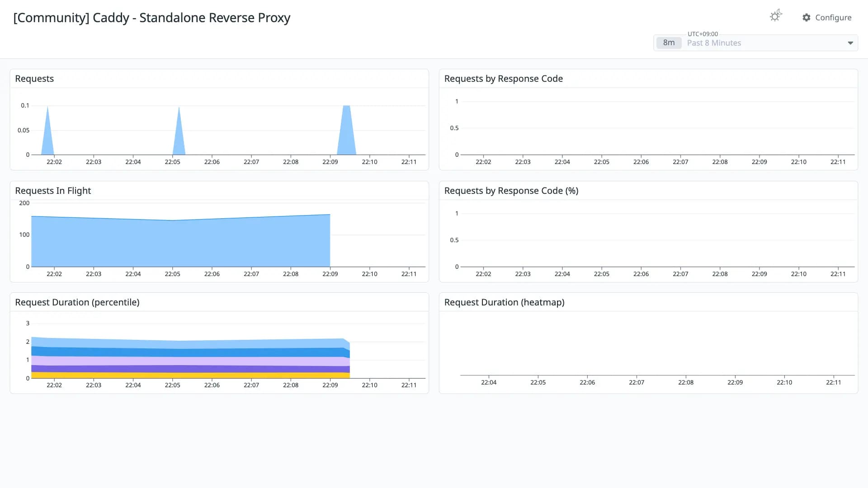The width and height of the screenshot is (868, 488).
Task: Click the 0.05 label on Requests axis
Action: pyautogui.click(x=24, y=130)
